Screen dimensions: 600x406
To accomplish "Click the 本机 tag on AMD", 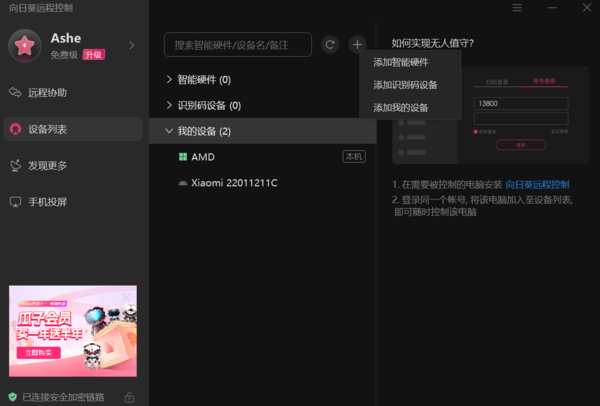I will click(x=354, y=157).
